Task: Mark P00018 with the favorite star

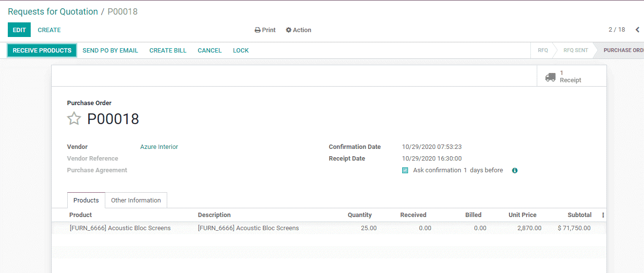Action: click(x=74, y=119)
